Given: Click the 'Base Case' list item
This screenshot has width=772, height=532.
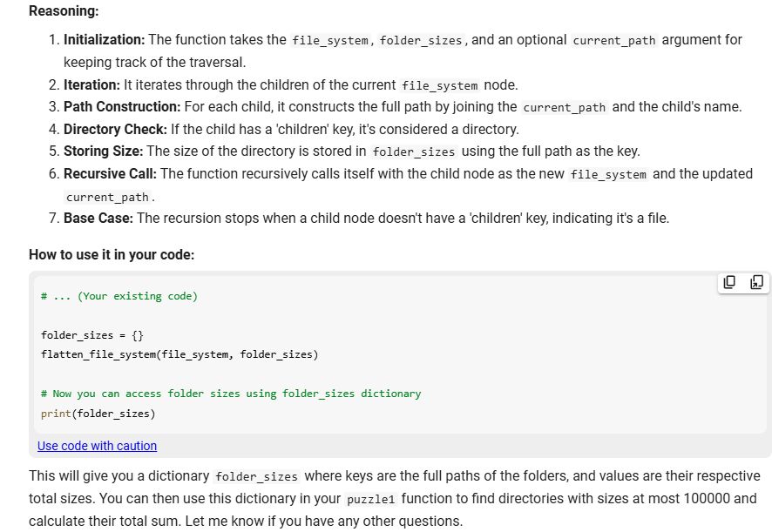Looking at the screenshot, I should click(92, 218).
